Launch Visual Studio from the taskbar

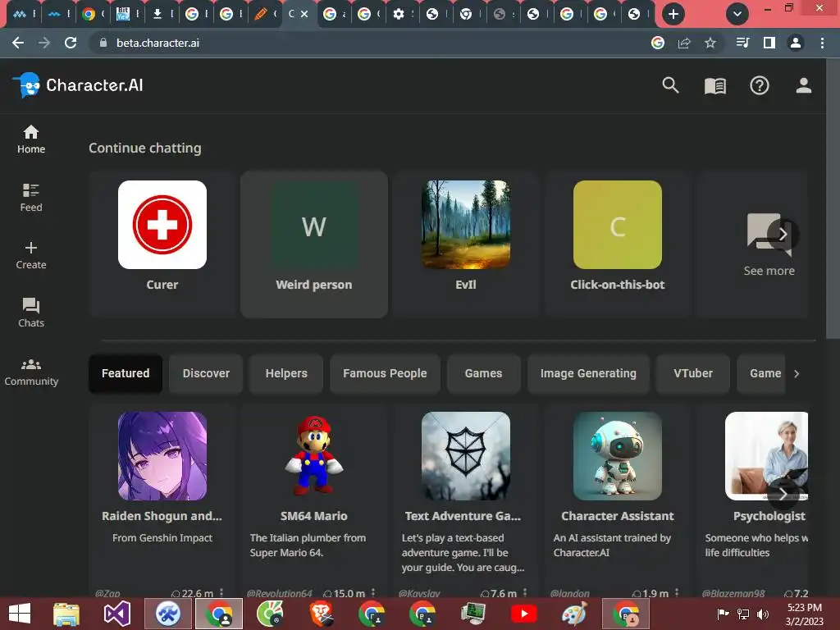click(116, 614)
